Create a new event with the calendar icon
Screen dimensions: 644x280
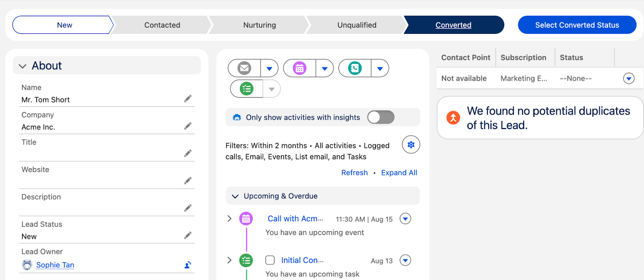299,68
